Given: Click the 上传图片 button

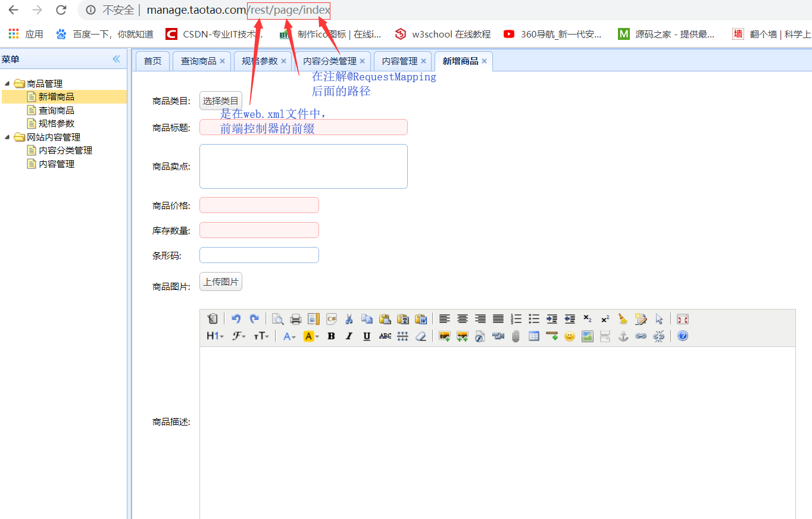Looking at the screenshot, I should [220, 282].
